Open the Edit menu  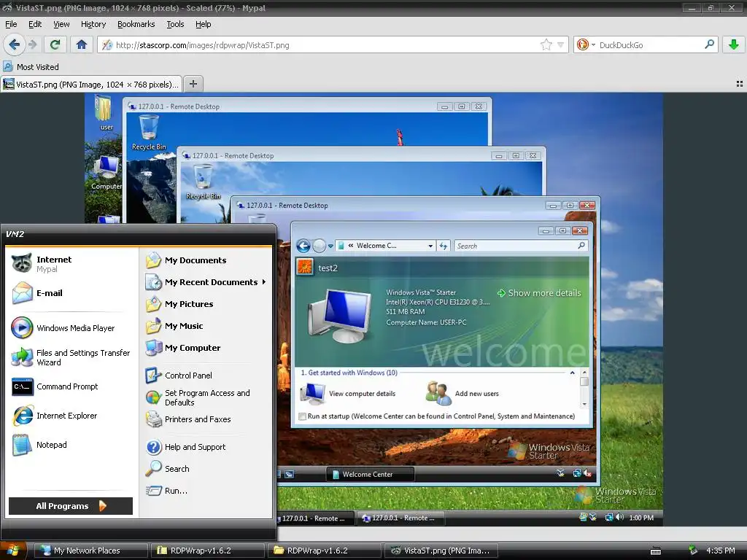click(x=35, y=24)
